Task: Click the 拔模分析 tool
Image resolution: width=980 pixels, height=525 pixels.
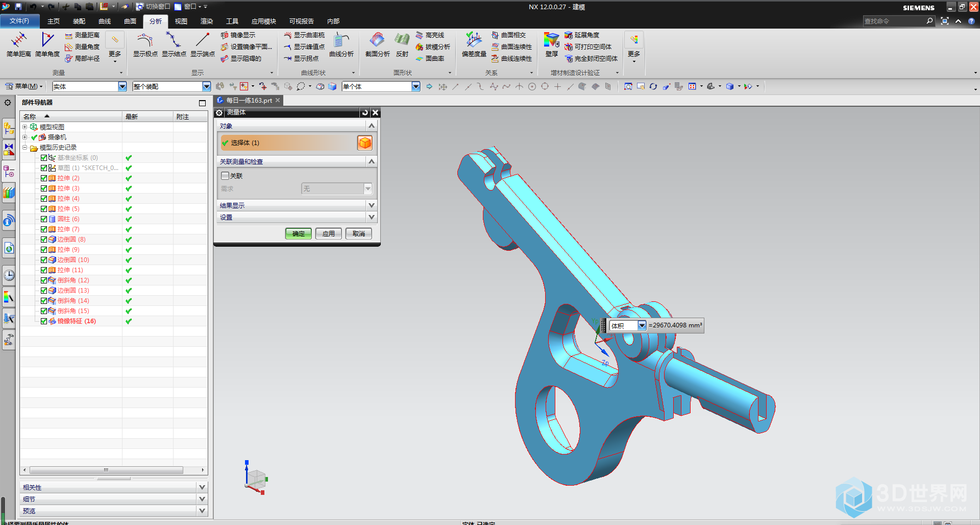Action: 433,47
